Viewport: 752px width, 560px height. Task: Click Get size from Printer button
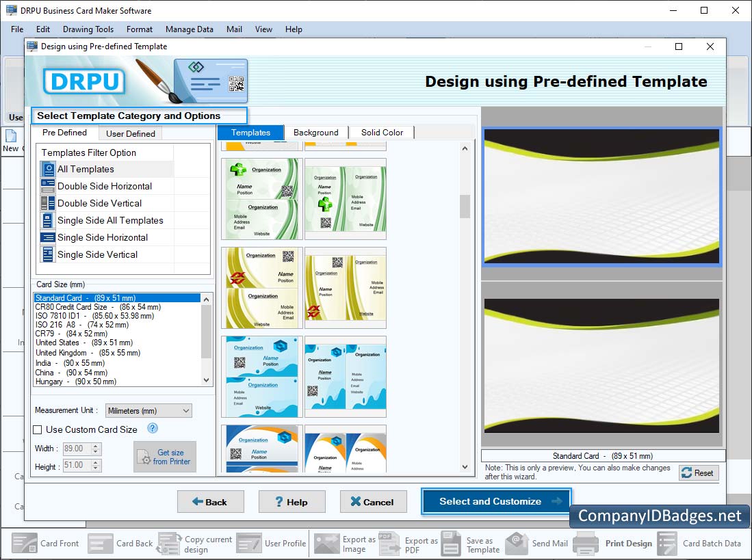click(x=164, y=457)
